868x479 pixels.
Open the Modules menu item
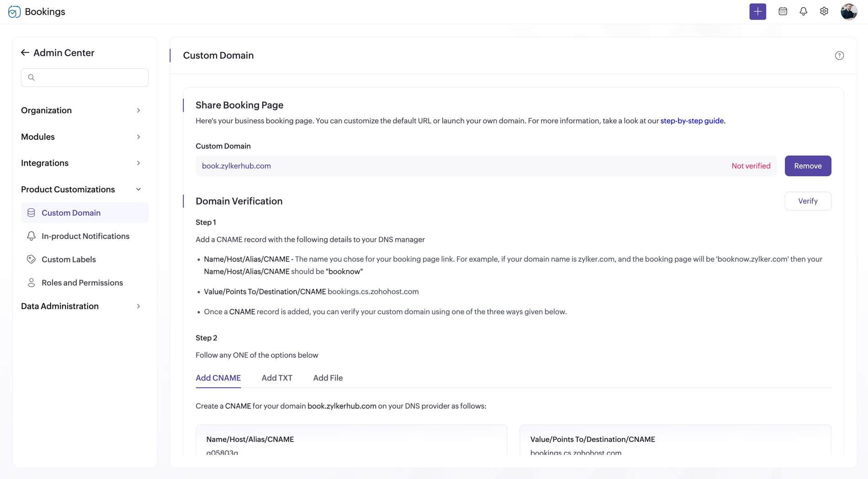point(38,137)
